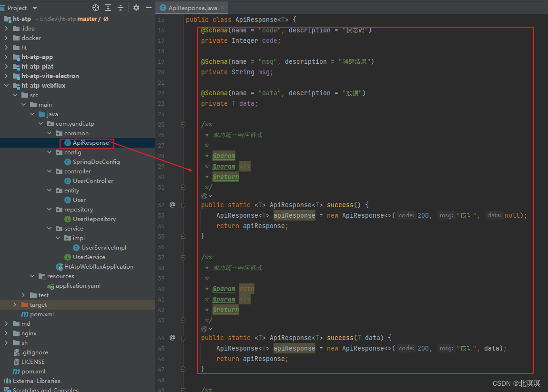The width and height of the screenshot is (548, 392).
Task: Fold the Javadoc comment starting at line 37
Action: 183,257
